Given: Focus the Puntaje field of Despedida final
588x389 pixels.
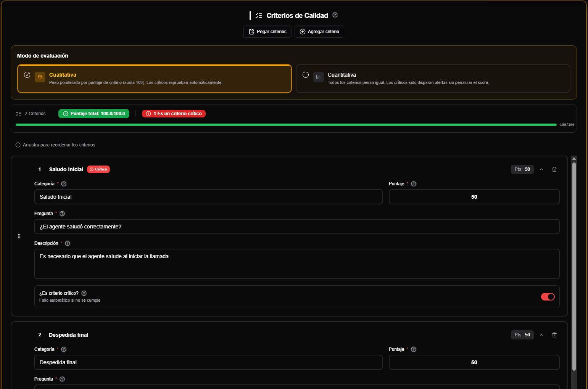Looking at the screenshot, I should pyautogui.click(x=474, y=362).
